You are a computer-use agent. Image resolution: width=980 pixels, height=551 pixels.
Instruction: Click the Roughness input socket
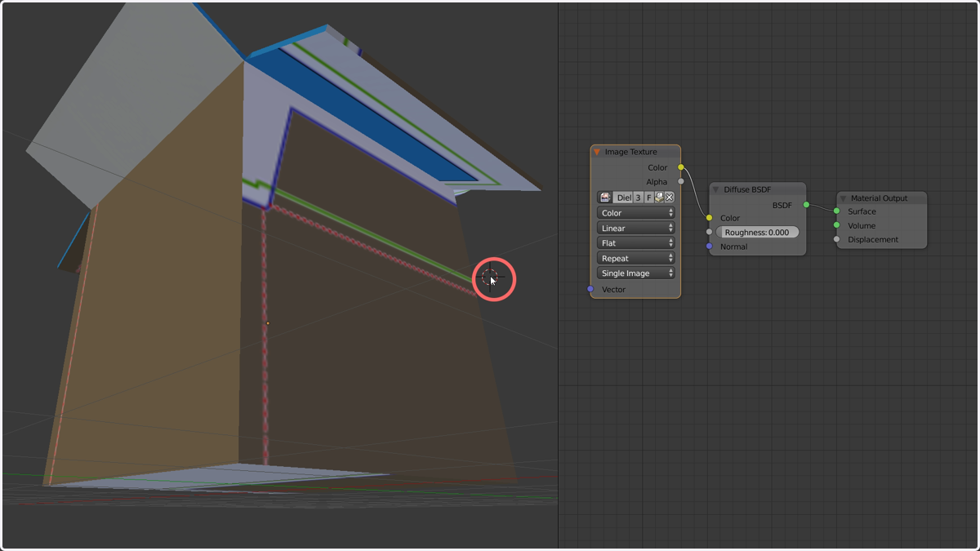point(709,232)
